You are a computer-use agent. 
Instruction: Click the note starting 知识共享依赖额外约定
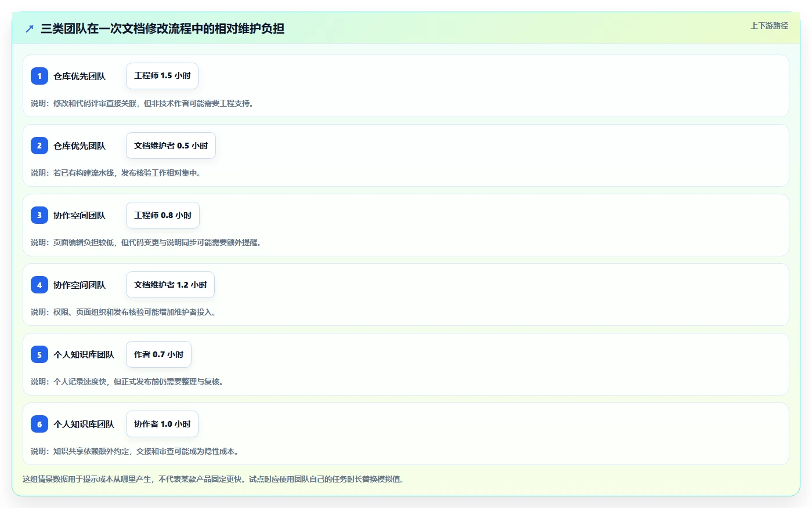click(x=136, y=451)
